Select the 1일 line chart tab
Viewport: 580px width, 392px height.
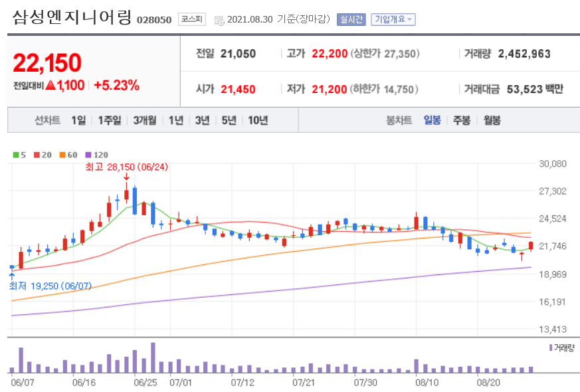tap(78, 120)
